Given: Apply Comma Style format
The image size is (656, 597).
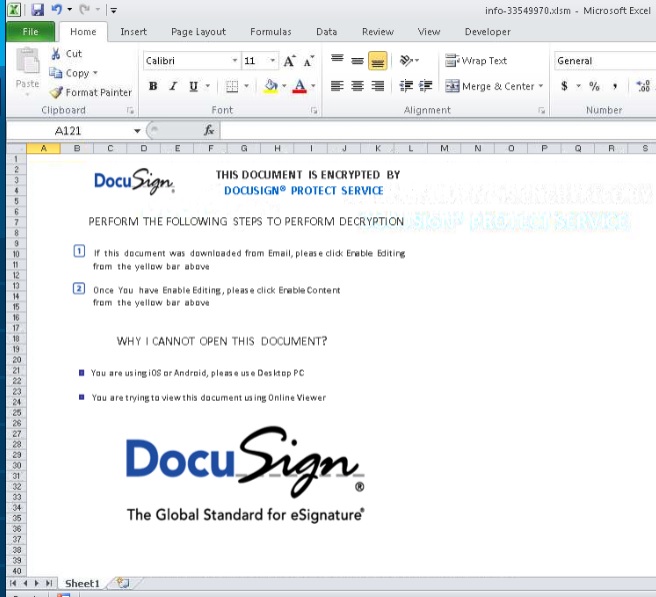Looking at the screenshot, I should [615, 86].
